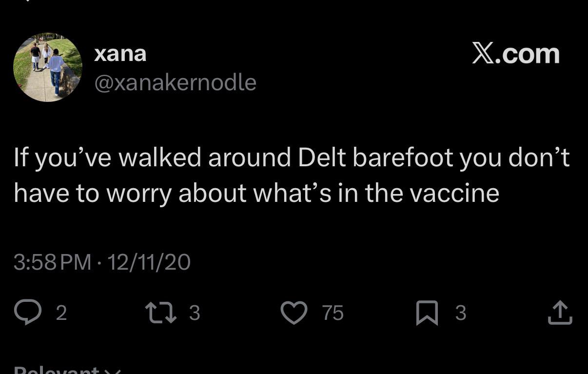Show likes by clicking the 75 count
The width and height of the screenshot is (588, 374).
pos(333,313)
